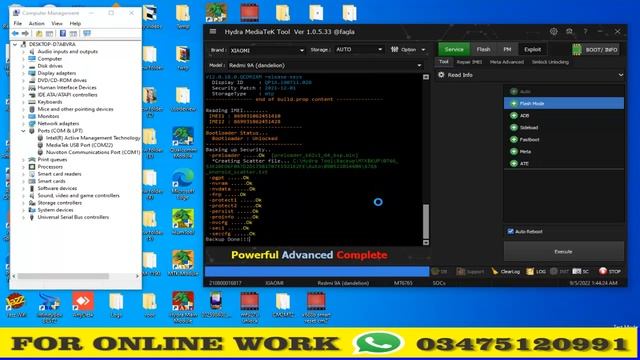Open the Option dropdown

[x=408, y=49]
